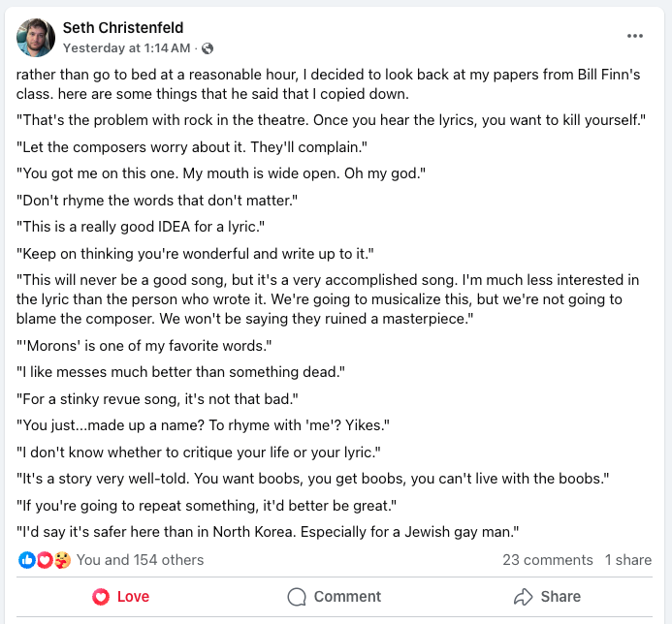Click the Care hug reaction emoji
The width and height of the screenshot is (672, 624).
[x=61, y=560]
